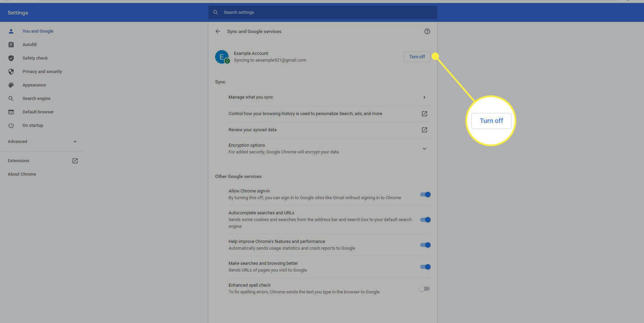Toggle Make searches and browsing better switch
The image size is (644, 323).
point(425,267)
